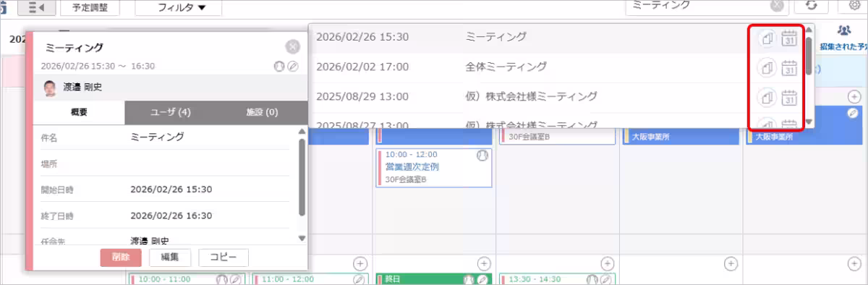868x285 pixels.
Task: Jump to calendar date for 2026/02/26 result
Action: [x=789, y=38]
